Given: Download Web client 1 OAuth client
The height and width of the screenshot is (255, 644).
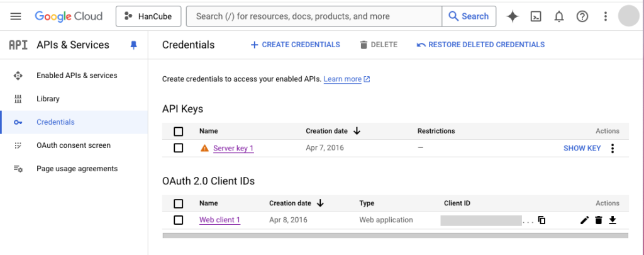Looking at the screenshot, I should (613, 220).
